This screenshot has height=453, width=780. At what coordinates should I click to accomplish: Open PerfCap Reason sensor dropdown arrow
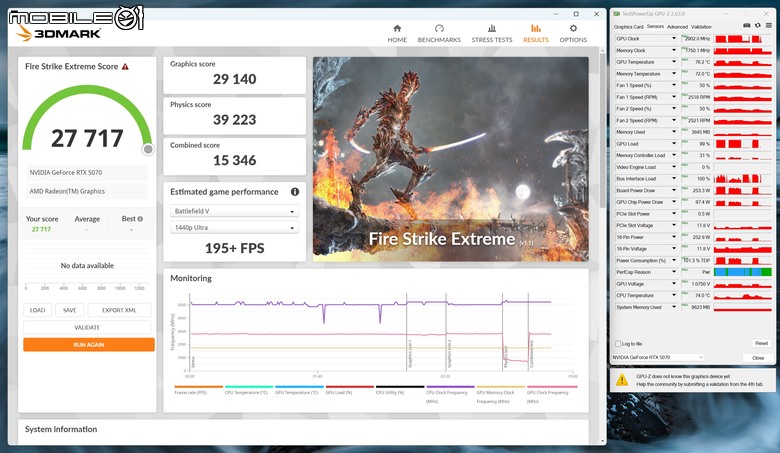coord(674,272)
